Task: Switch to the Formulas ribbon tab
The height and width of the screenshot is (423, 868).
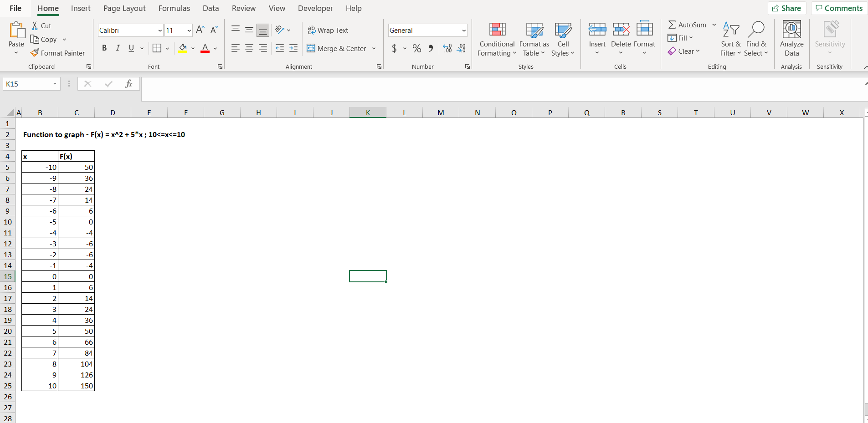Action: tap(174, 8)
